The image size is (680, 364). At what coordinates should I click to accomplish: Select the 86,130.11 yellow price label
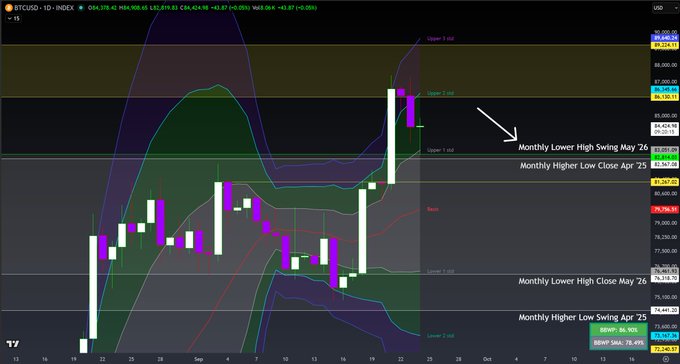(665, 97)
